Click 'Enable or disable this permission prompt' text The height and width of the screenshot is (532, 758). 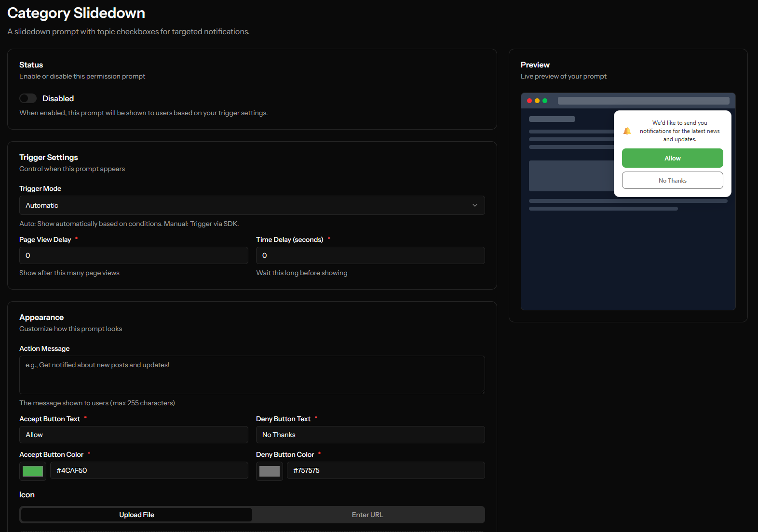coord(82,76)
